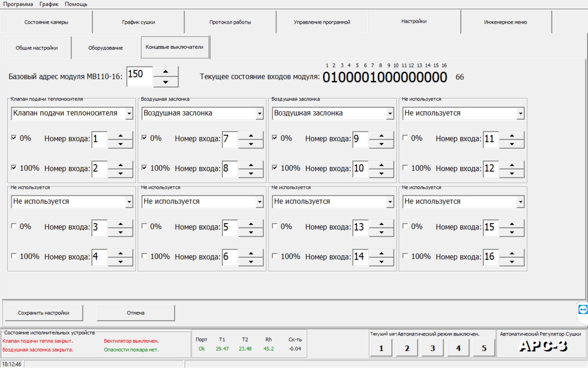The image size is (588, 368).
Task: Enable 0% checkbox for input 15
Action: [x=405, y=226]
